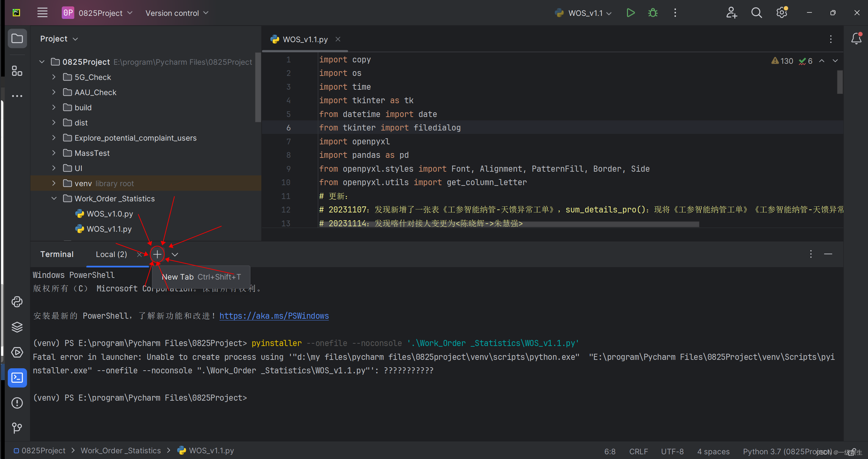Image resolution: width=868 pixels, height=459 pixels.
Task: Collapse the 0825Project root folder
Action: tap(42, 62)
